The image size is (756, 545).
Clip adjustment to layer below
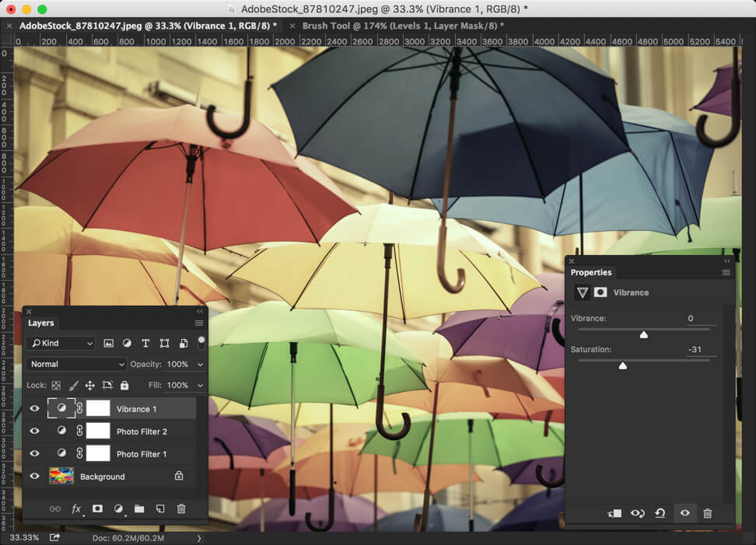pos(614,514)
